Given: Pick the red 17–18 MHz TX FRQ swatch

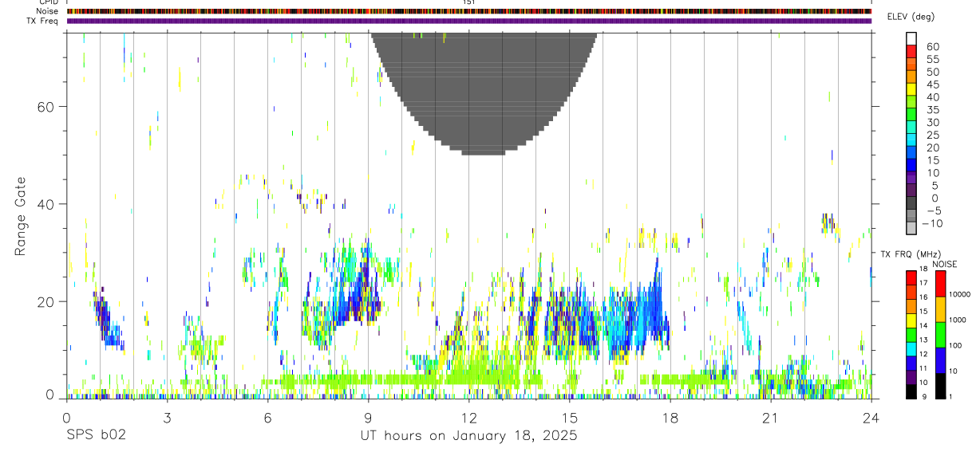Looking at the screenshot, I should coord(911,278).
